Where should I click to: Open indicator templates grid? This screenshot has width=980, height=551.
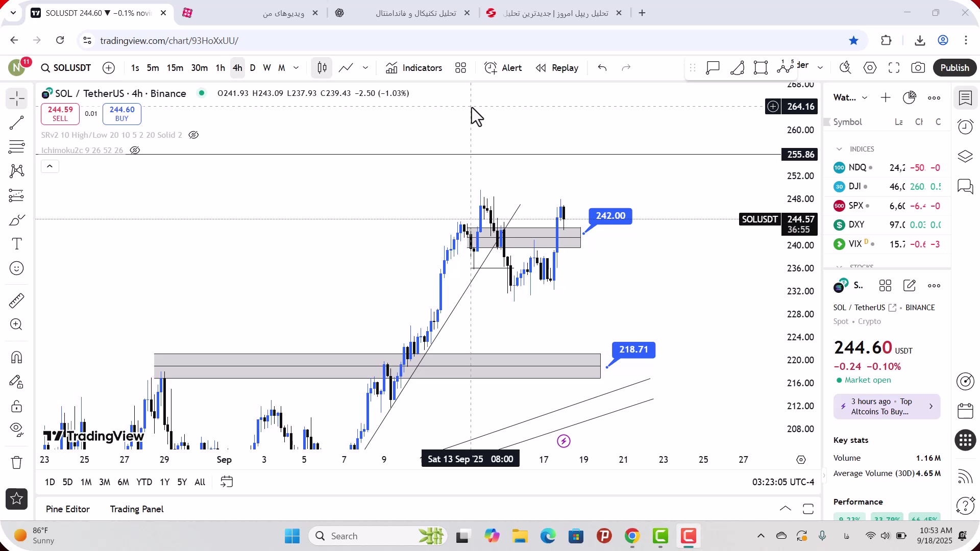click(x=461, y=68)
